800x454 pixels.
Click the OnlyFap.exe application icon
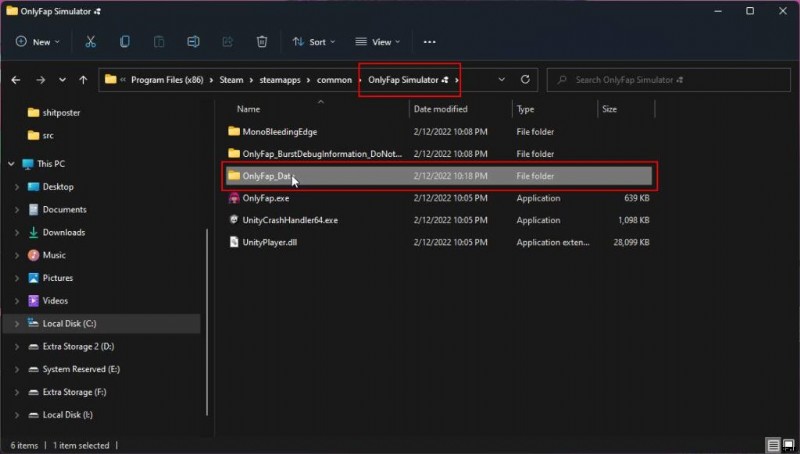click(x=234, y=198)
